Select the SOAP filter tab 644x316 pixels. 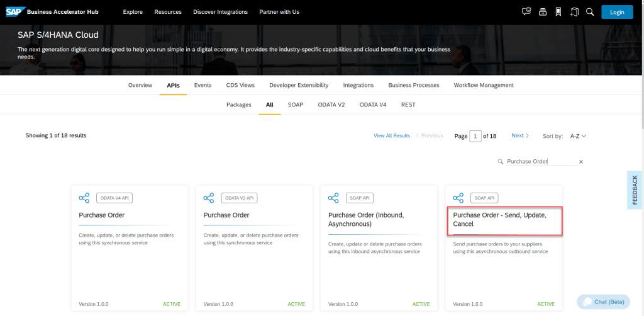[296, 104]
